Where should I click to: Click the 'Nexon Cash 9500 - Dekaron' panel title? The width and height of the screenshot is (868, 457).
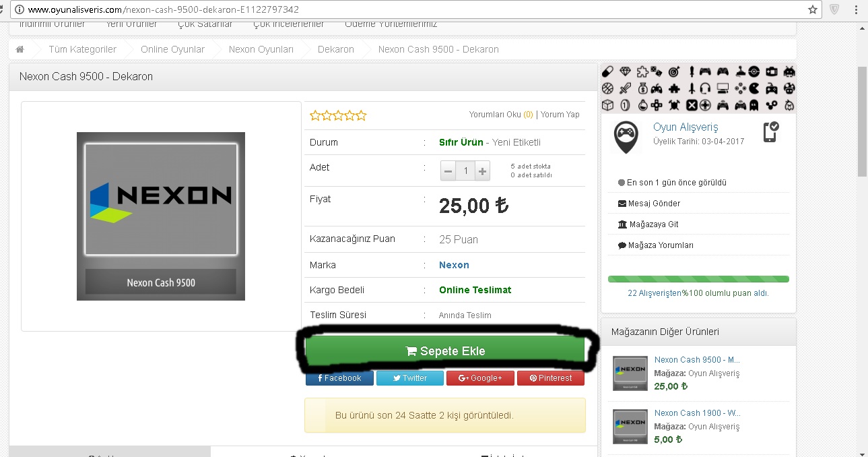point(86,77)
